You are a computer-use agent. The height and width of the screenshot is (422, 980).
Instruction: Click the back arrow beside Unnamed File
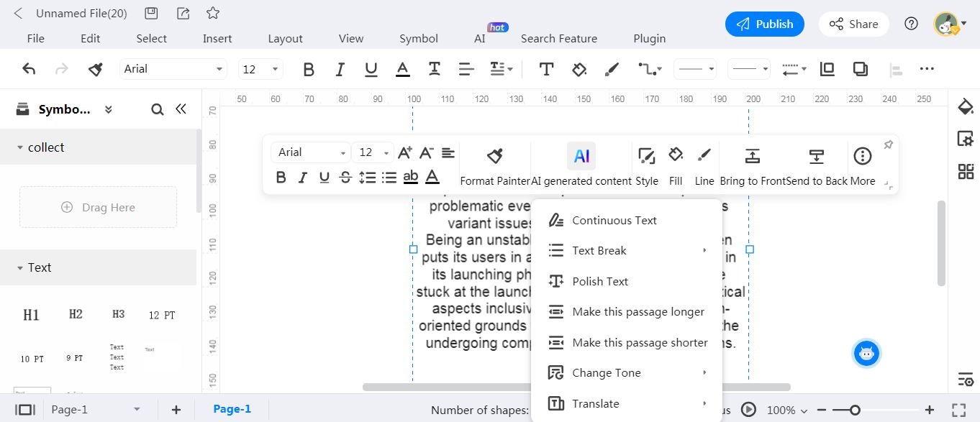(x=19, y=14)
